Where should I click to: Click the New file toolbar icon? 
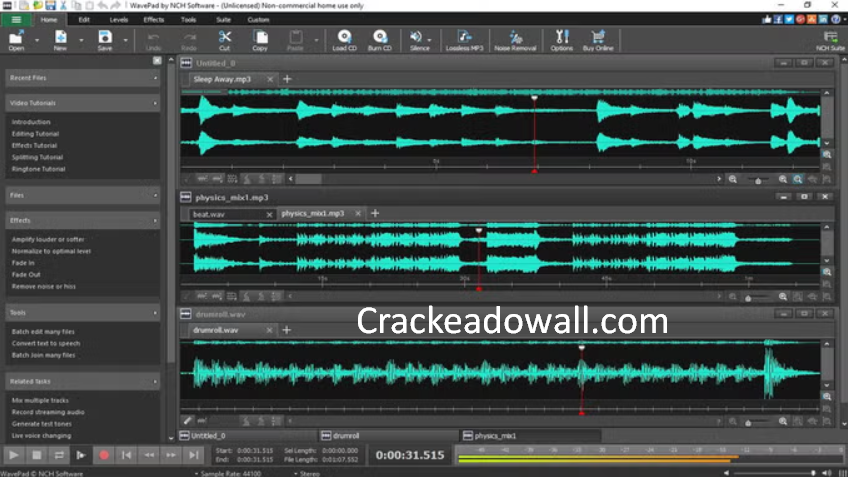click(x=60, y=41)
